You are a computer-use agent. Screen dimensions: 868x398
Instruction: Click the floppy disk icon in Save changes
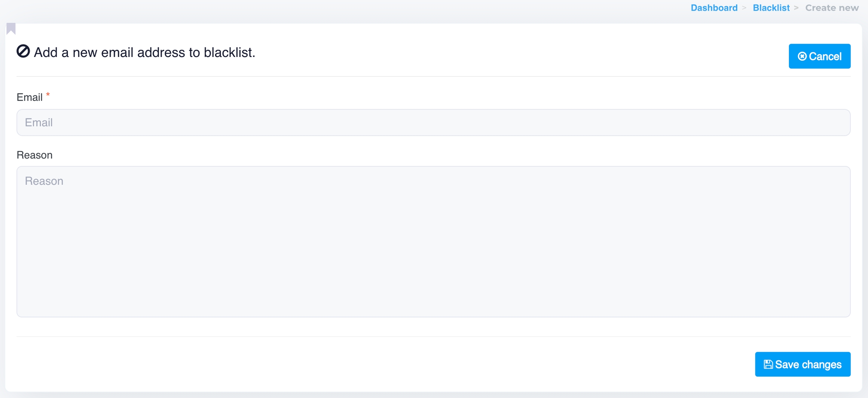pyautogui.click(x=768, y=364)
